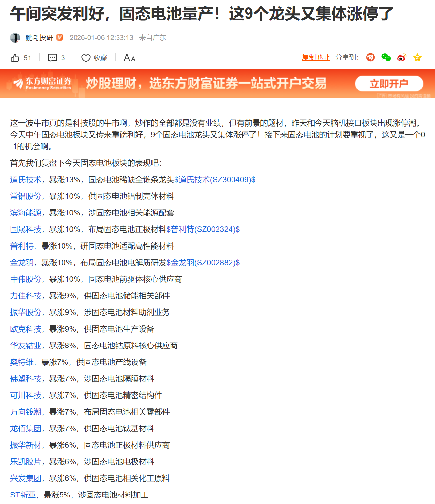Open the $普利特(SZ002324)$ stock tag
The width and height of the screenshot is (435, 504).
click(203, 229)
